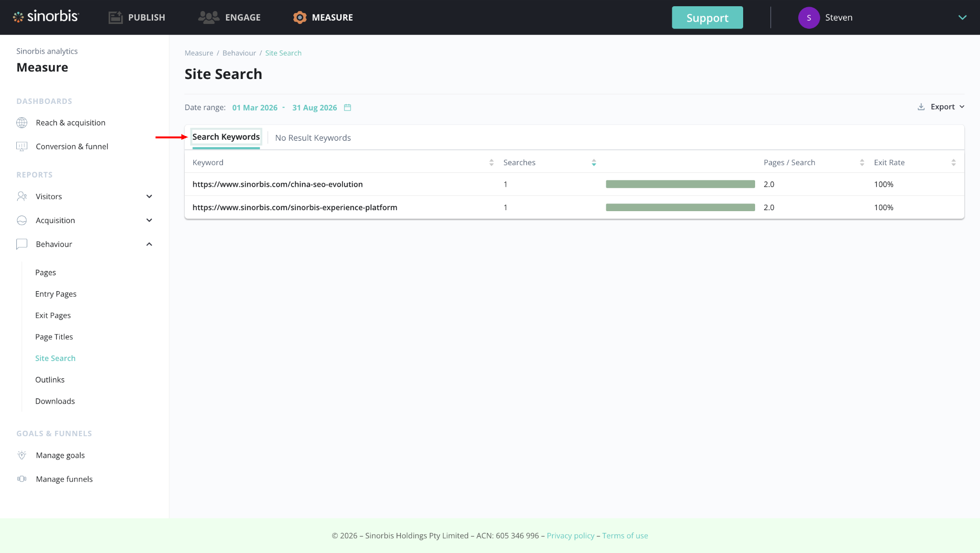
Task: Open the Privacy policy link
Action: click(x=570, y=536)
